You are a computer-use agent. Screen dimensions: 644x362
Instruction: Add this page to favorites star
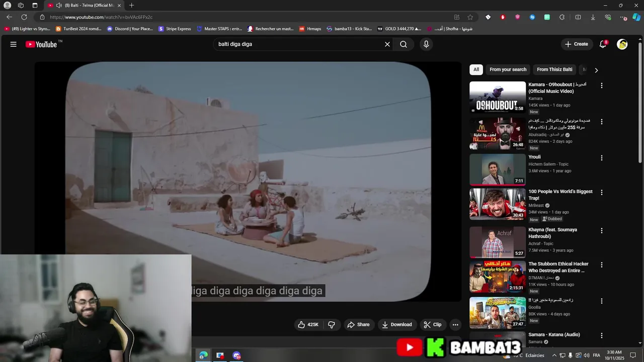click(470, 17)
